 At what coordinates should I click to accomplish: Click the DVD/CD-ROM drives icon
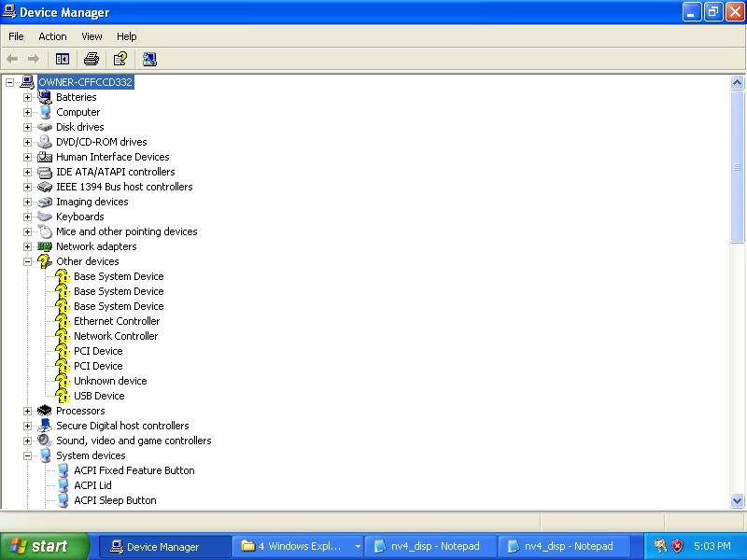pos(45,142)
